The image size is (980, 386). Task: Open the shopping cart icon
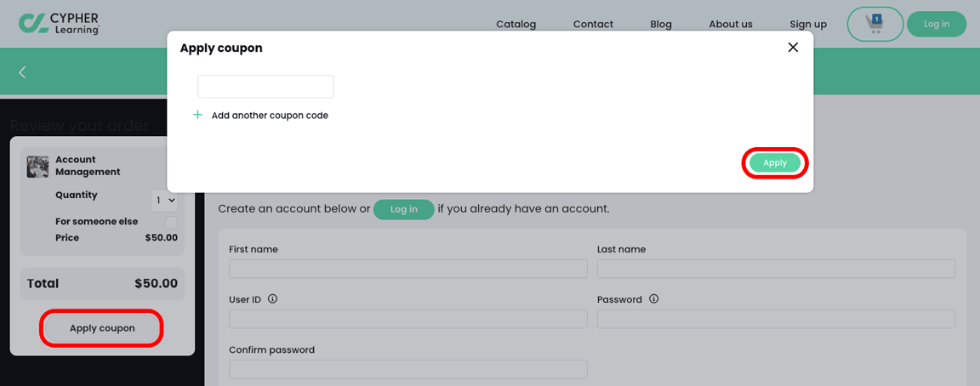point(875,24)
